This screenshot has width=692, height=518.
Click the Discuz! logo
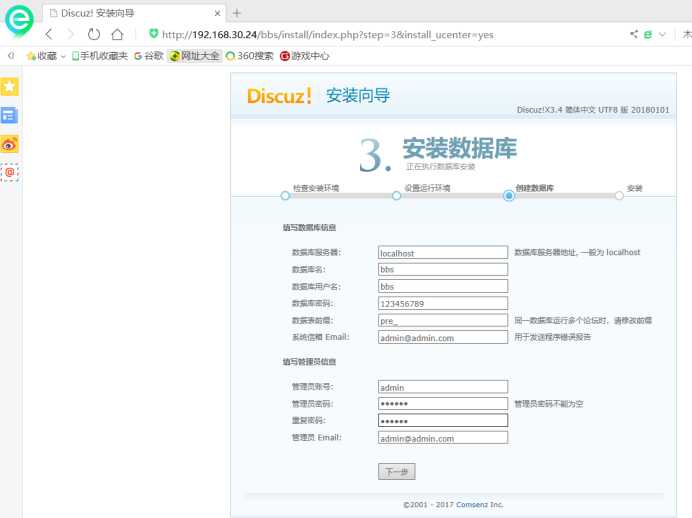[x=280, y=96]
